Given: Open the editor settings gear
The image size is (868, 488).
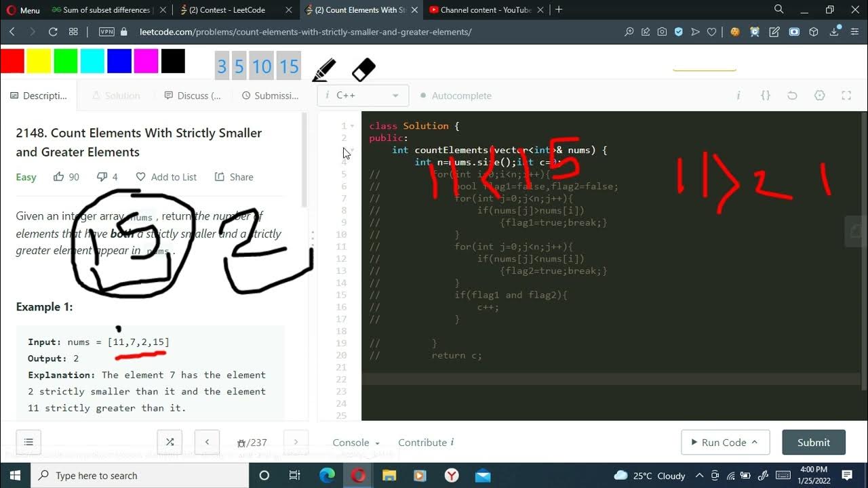Looking at the screenshot, I should coord(819,96).
